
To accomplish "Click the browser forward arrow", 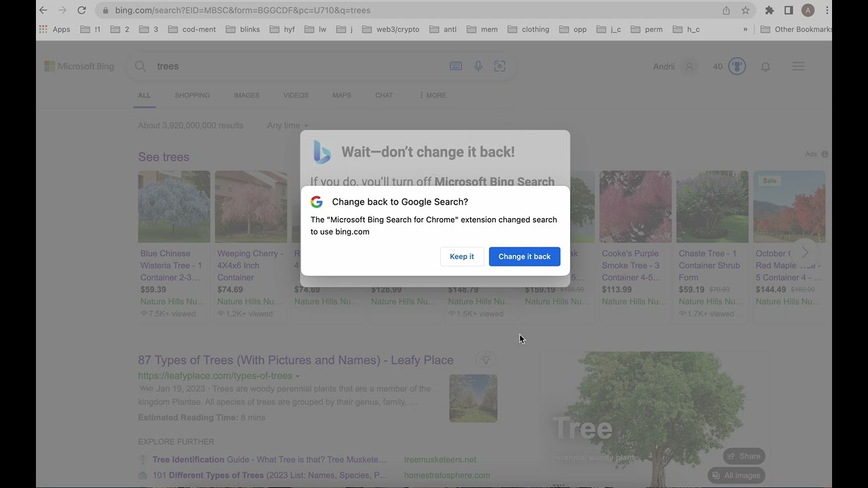I will click(x=62, y=10).
